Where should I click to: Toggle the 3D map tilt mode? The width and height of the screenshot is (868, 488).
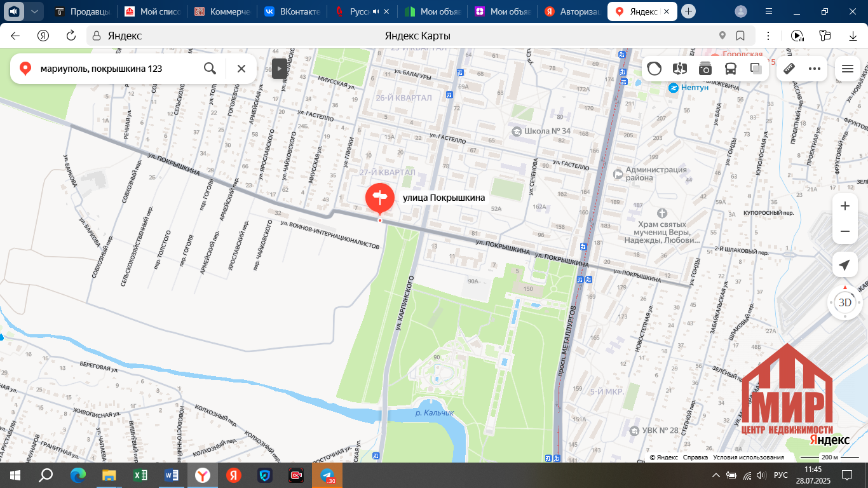(844, 302)
